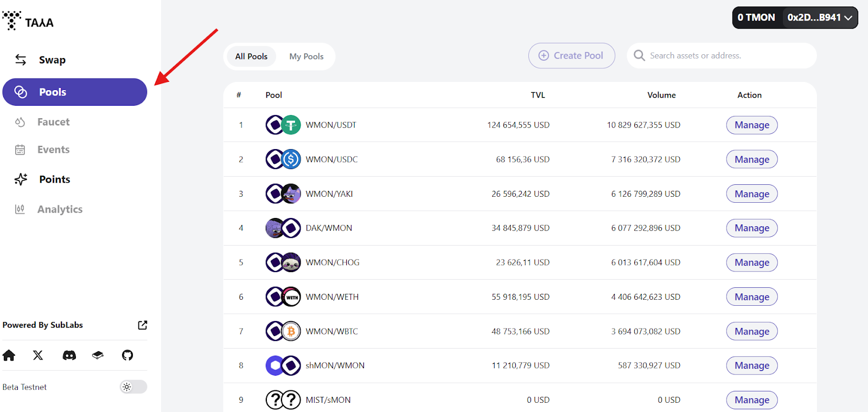
Task: Select Pools in the sidebar
Action: tap(75, 92)
